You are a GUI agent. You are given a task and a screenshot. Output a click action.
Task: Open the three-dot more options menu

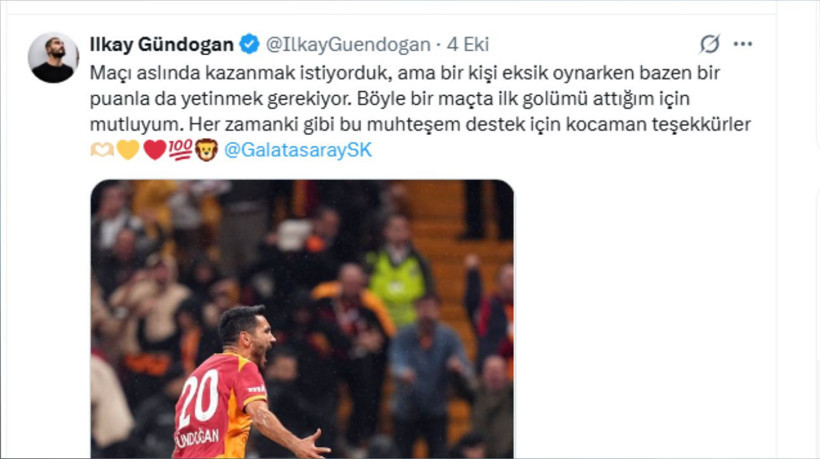(x=743, y=44)
